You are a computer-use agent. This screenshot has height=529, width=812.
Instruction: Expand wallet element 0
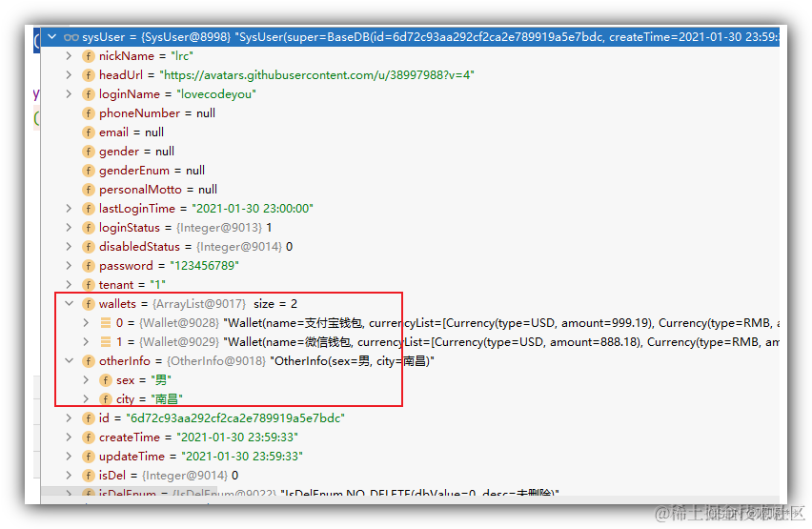coord(86,323)
